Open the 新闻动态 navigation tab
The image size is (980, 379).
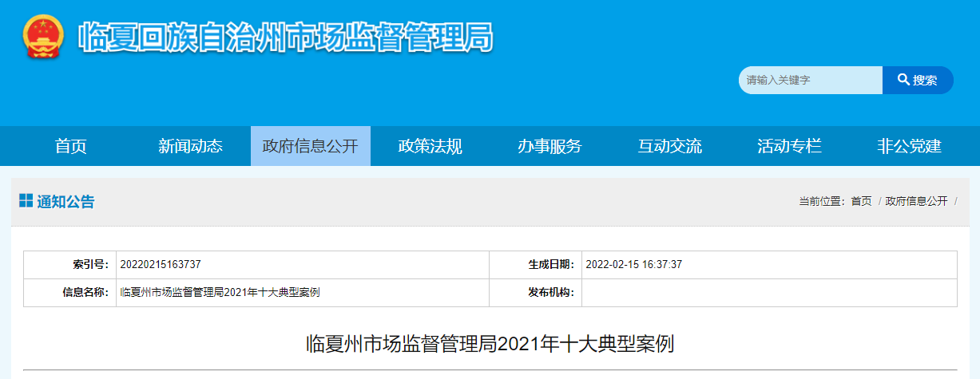click(x=191, y=146)
